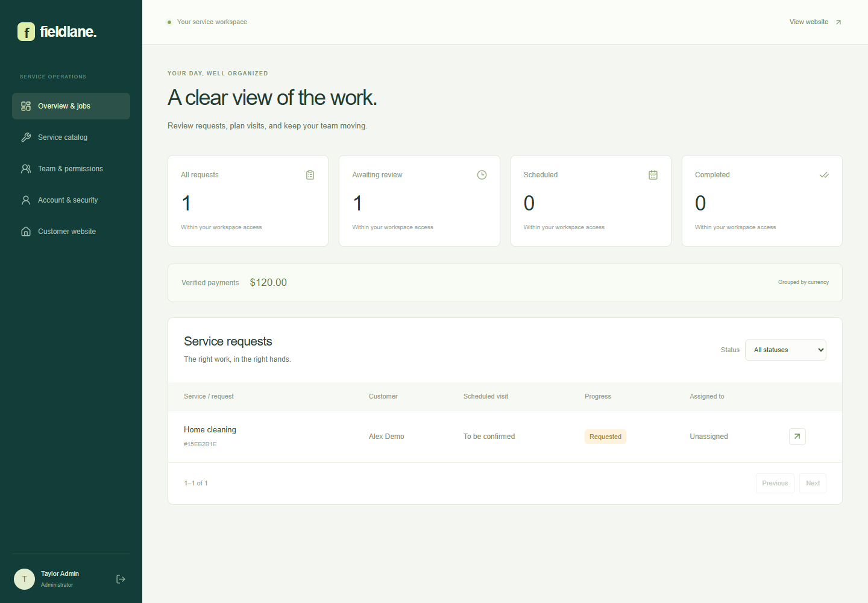
Task: Click the Service / request column header
Action: point(209,396)
